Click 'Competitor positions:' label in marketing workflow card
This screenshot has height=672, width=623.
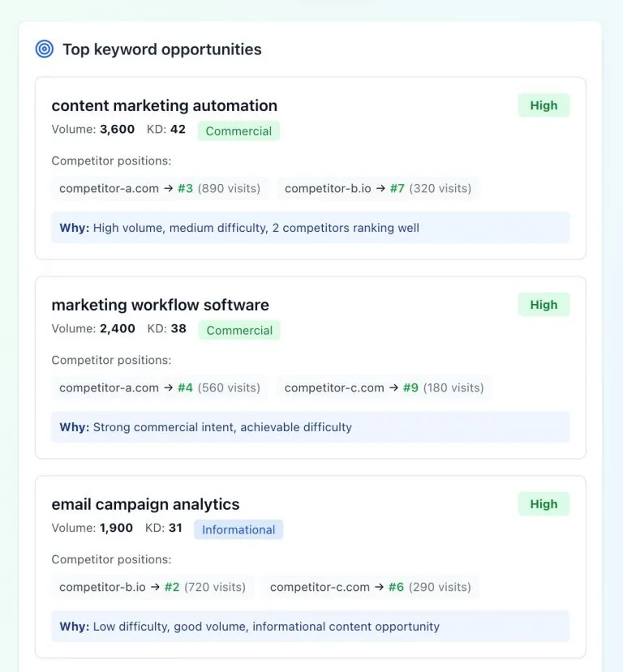(111, 360)
